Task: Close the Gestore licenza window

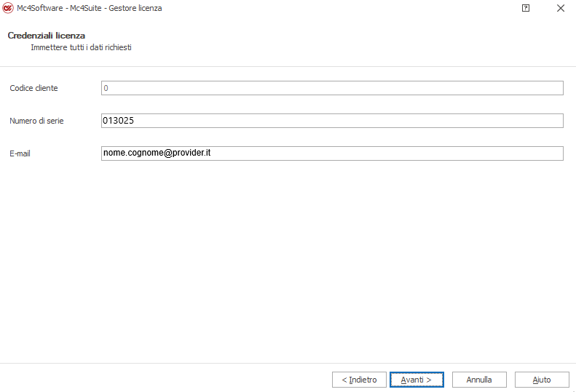Action: (x=560, y=8)
